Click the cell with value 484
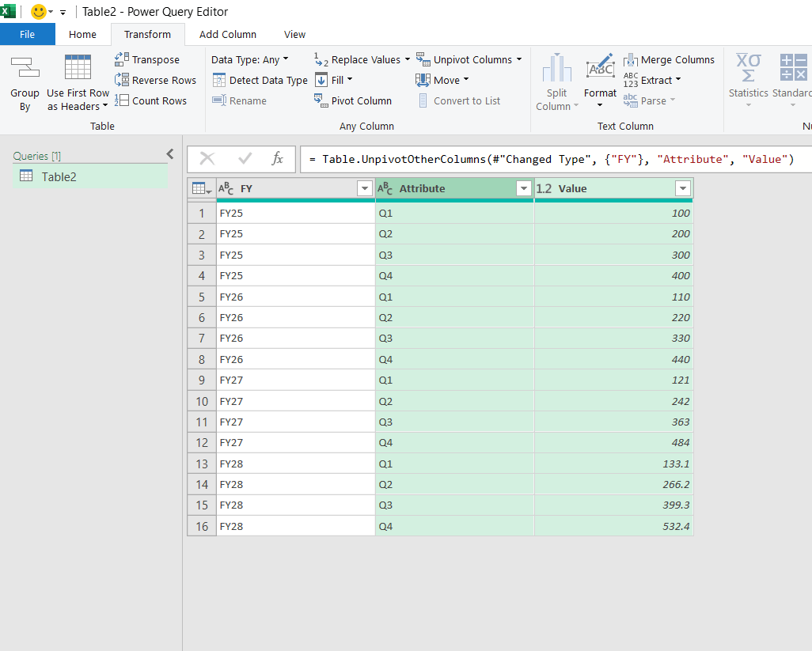 [x=613, y=442]
